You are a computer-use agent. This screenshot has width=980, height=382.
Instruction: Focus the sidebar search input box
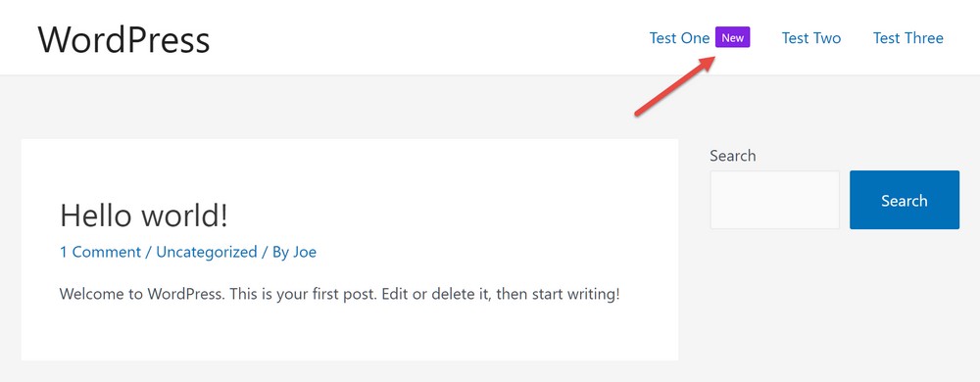click(x=774, y=200)
